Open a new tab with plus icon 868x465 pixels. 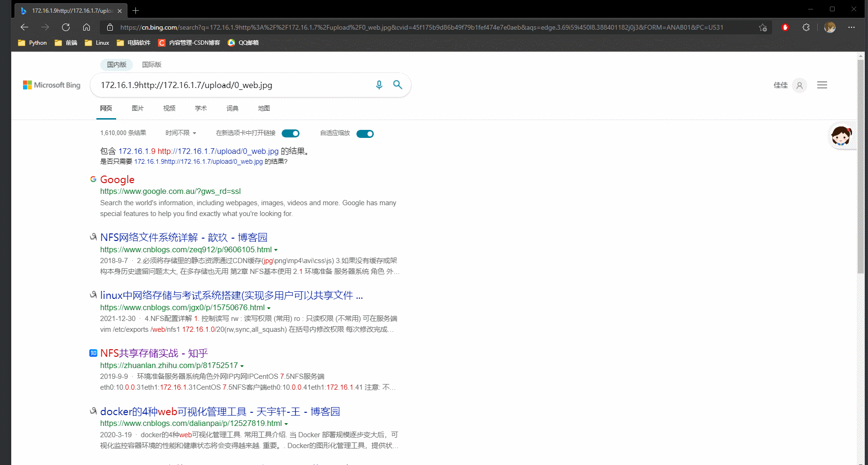[x=135, y=10]
